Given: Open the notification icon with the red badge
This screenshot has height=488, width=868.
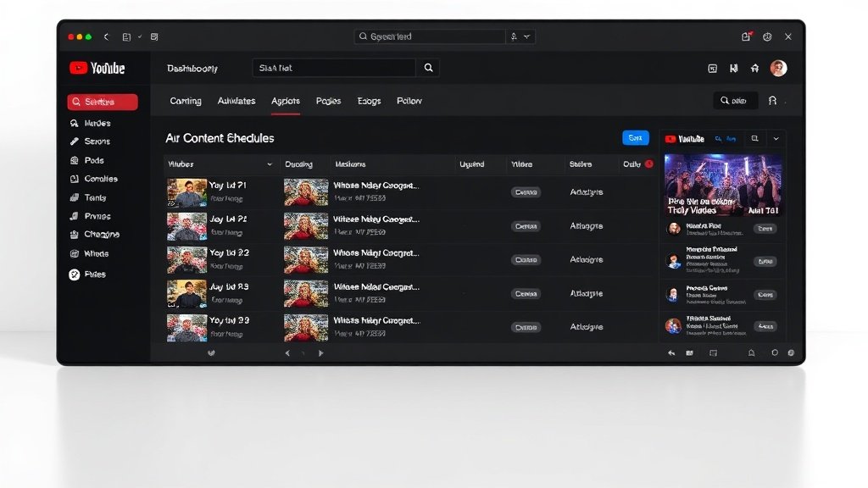Looking at the screenshot, I should pos(746,36).
